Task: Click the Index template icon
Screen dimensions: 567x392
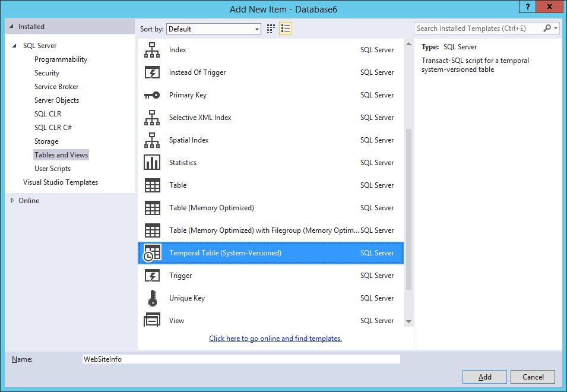Action: pos(152,50)
